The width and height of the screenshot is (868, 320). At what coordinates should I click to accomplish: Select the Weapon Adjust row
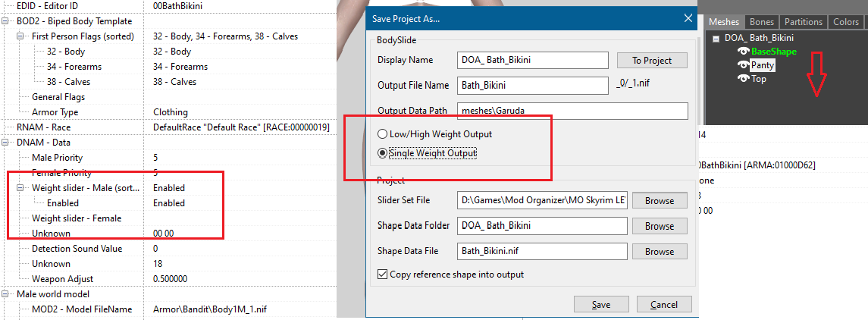(168, 278)
